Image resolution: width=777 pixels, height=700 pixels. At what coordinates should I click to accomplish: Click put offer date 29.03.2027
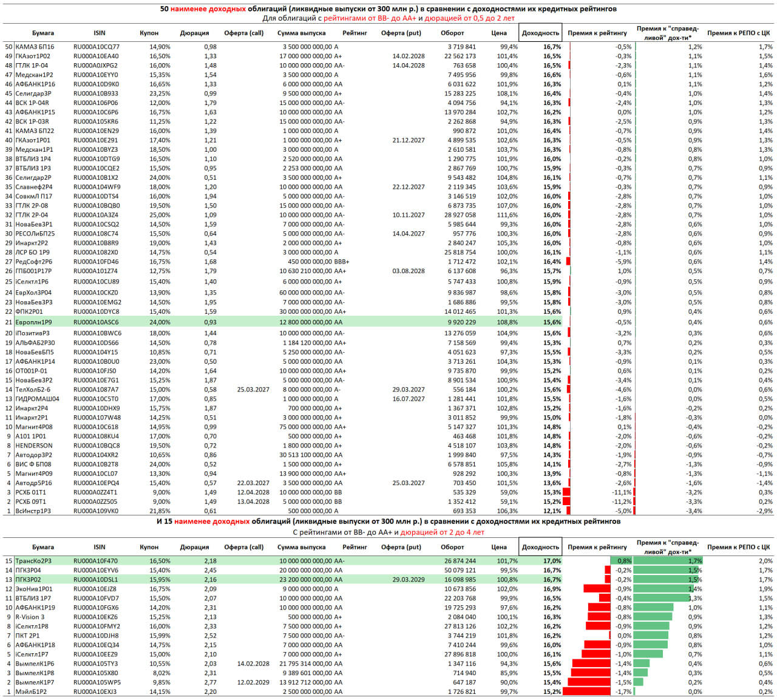(x=409, y=390)
